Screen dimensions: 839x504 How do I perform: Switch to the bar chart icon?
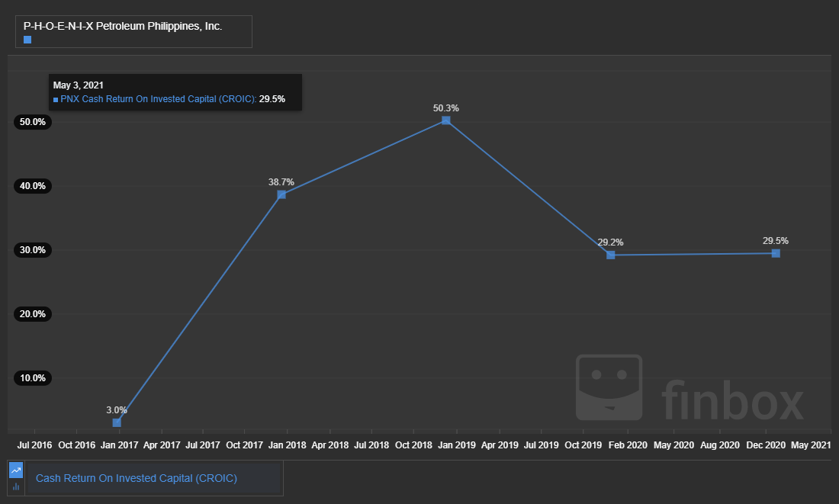click(x=16, y=486)
